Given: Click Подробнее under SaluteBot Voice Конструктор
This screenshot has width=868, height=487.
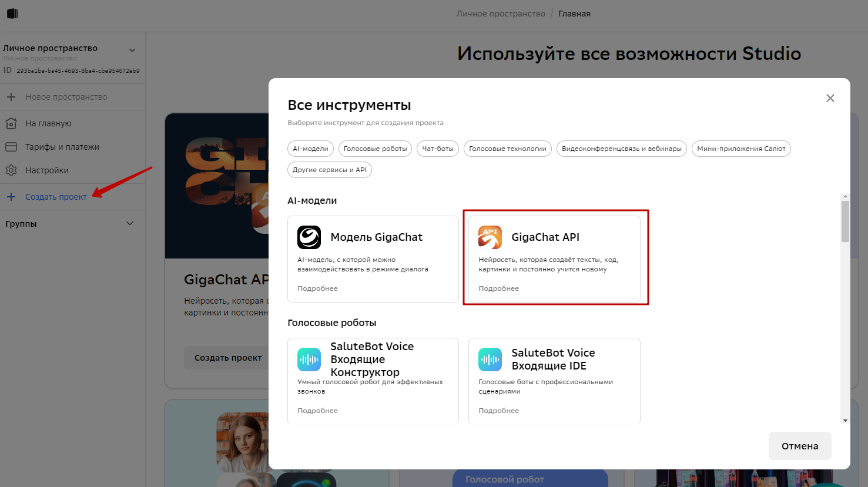Looking at the screenshot, I should coord(317,411).
